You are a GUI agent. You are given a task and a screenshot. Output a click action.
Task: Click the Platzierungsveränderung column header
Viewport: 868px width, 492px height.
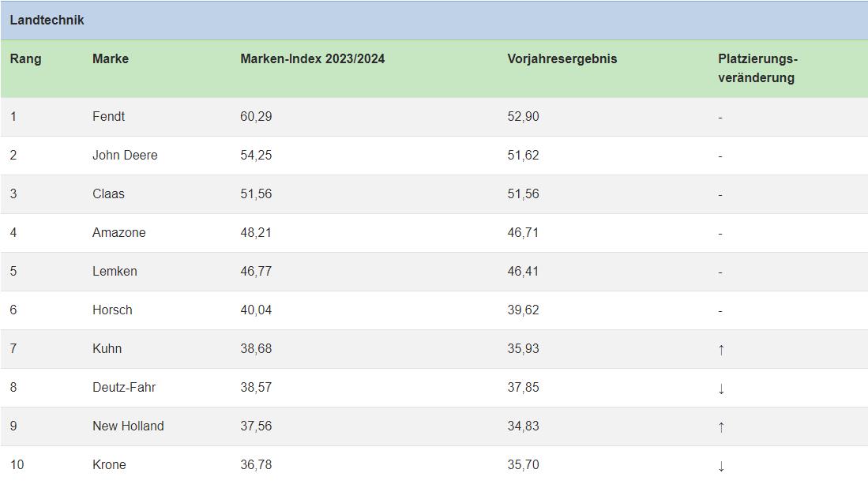coord(758,68)
